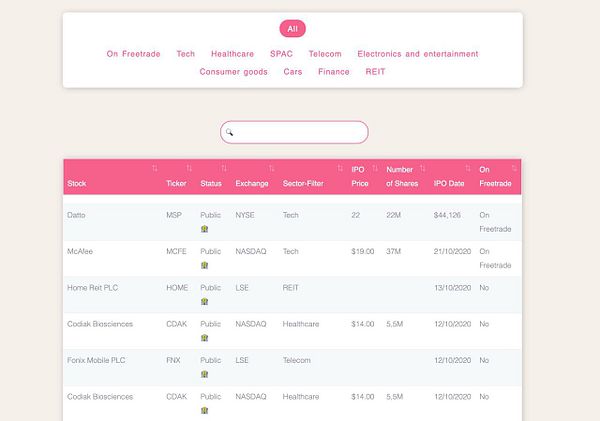This screenshot has height=421, width=600.
Task: Click the $44,126 cell in Datto row
Action: (x=447, y=215)
